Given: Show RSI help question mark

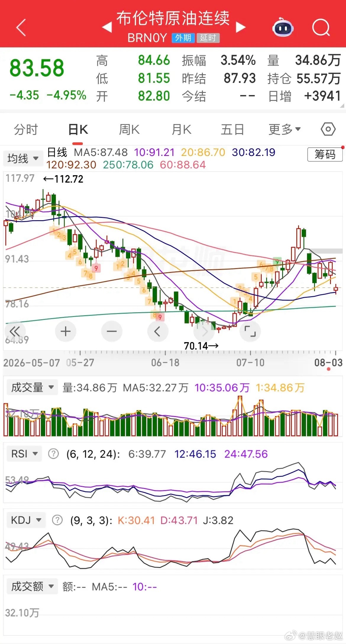Looking at the screenshot, I should [x=54, y=454].
